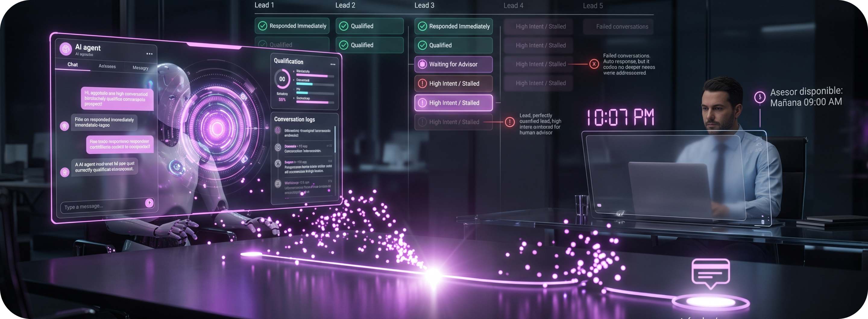Click the highlighted High Intent / Stalled in Lead 3
The image size is (868, 319).
pos(454,103)
